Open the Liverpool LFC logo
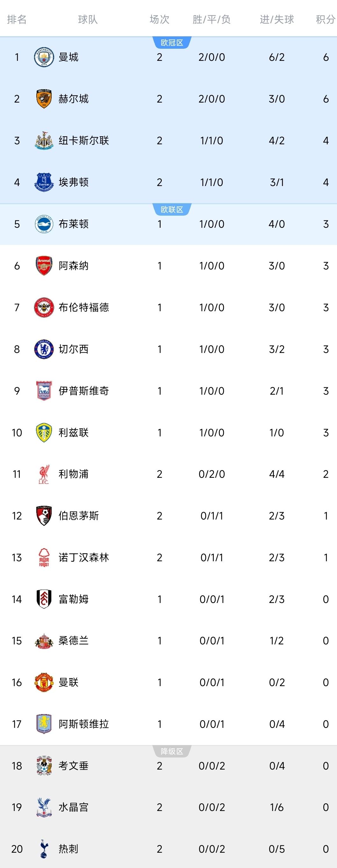This screenshot has height=868, width=337. pos(44,474)
